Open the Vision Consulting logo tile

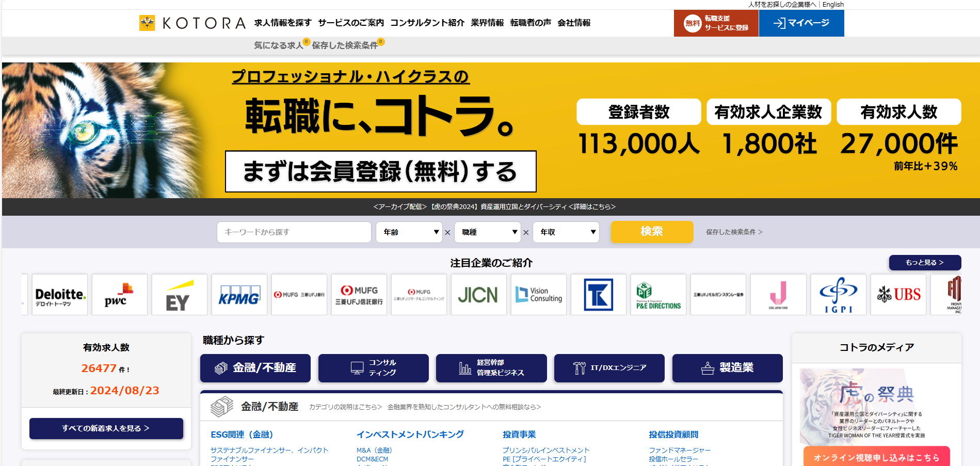tap(538, 295)
